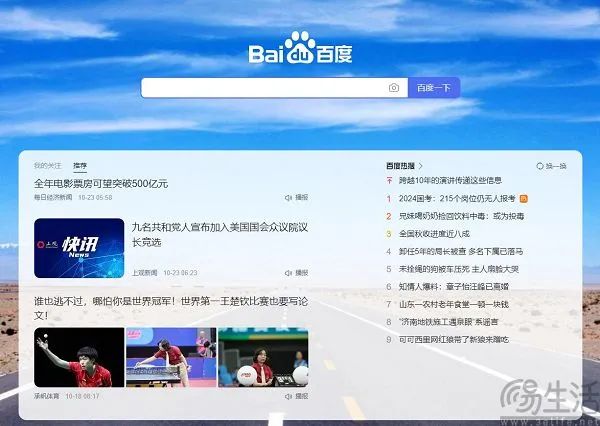
Task: Expand 百度热搜 chevron arrow
Action: pos(421,166)
